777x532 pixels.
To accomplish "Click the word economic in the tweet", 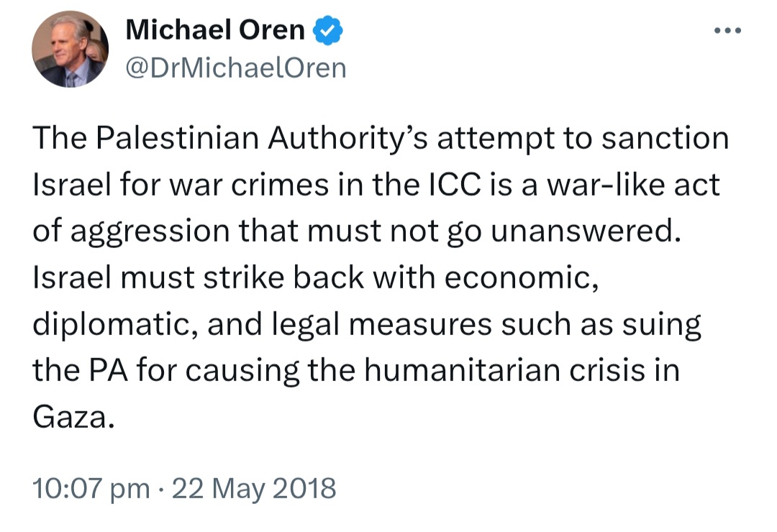I will coord(522,278).
